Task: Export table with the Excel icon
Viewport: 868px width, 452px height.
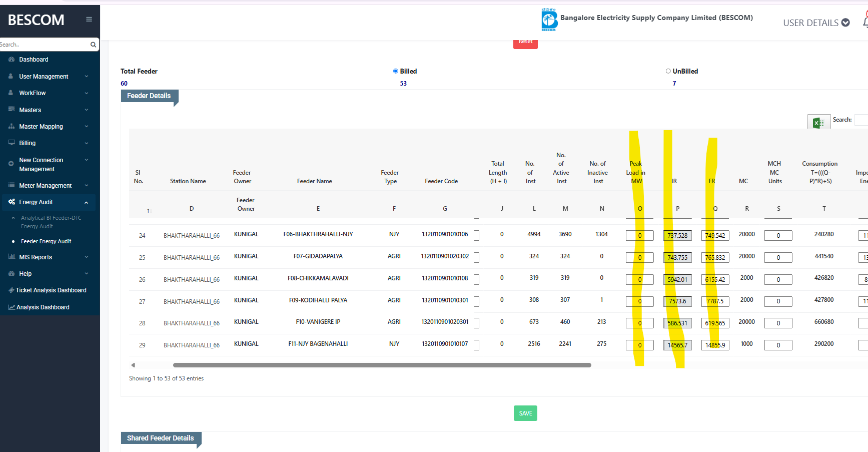Action: click(818, 122)
